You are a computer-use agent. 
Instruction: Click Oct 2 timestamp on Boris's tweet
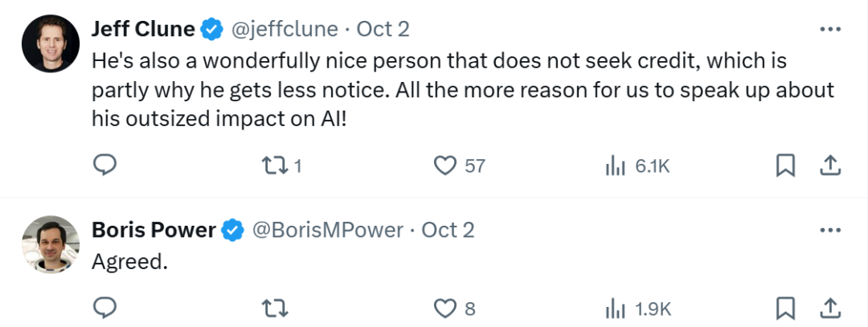(x=448, y=231)
